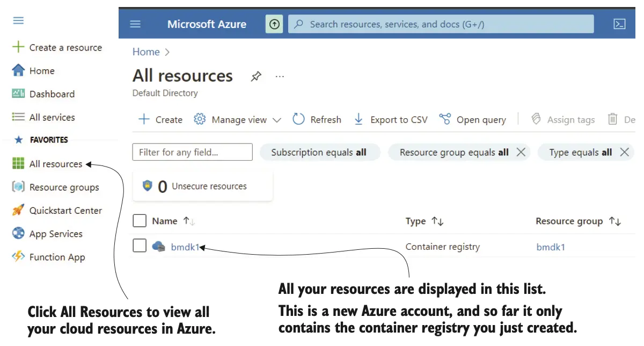Click Open query in the toolbar

click(472, 119)
